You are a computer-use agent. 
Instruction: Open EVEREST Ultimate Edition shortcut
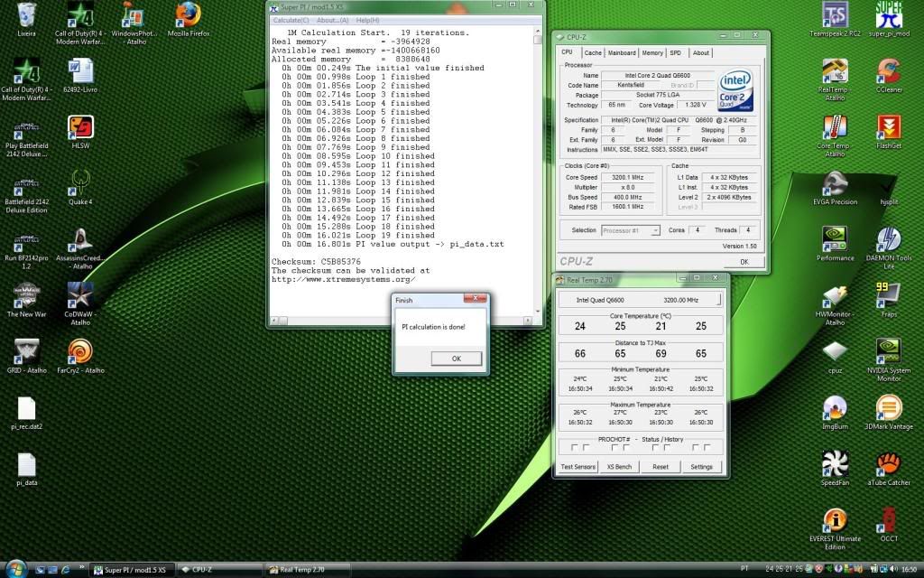click(x=835, y=522)
